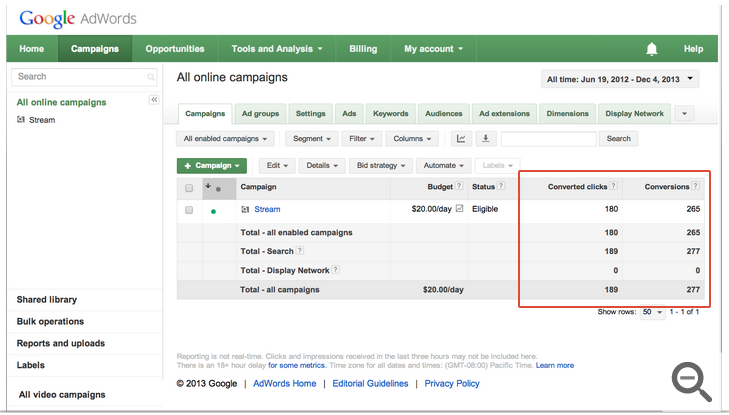Switch to the Audiences tab

[x=444, y=113]
